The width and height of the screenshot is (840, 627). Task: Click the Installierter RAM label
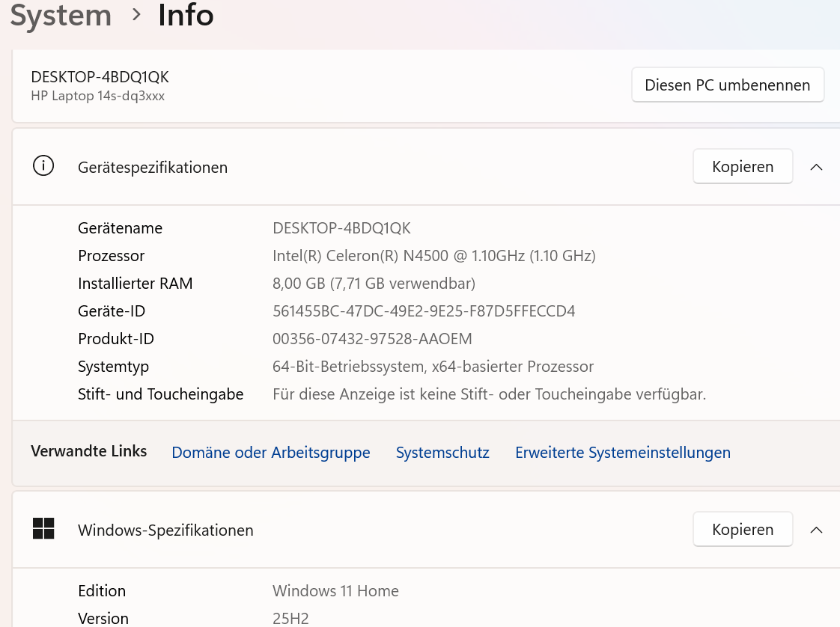click(135, 284)
